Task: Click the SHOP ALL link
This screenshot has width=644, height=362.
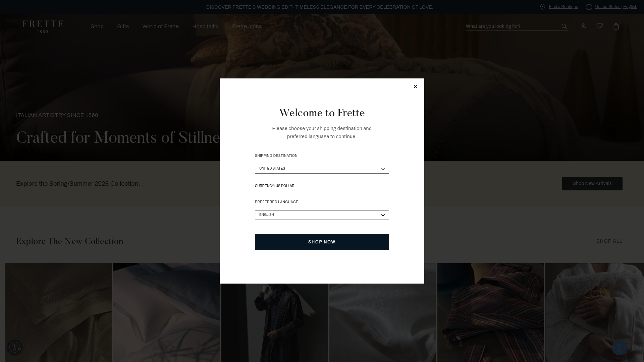Action: coord(609,241)
